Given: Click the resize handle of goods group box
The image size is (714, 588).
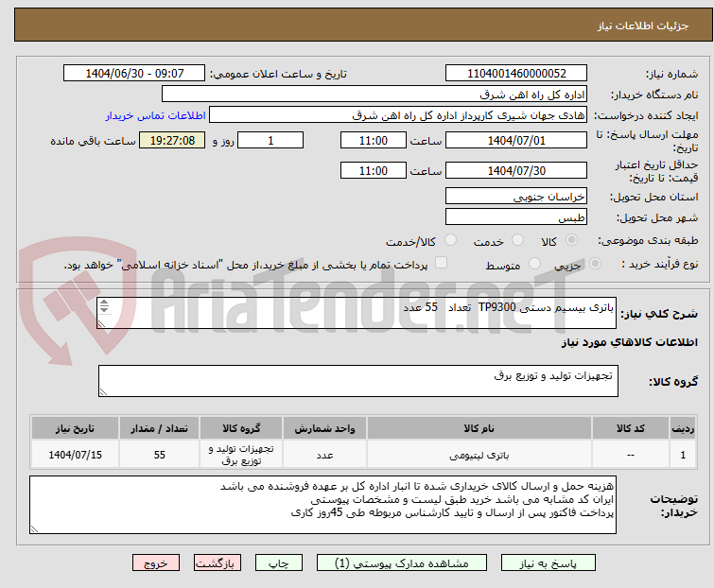Looking at the screenshot, I should [103, 392].
